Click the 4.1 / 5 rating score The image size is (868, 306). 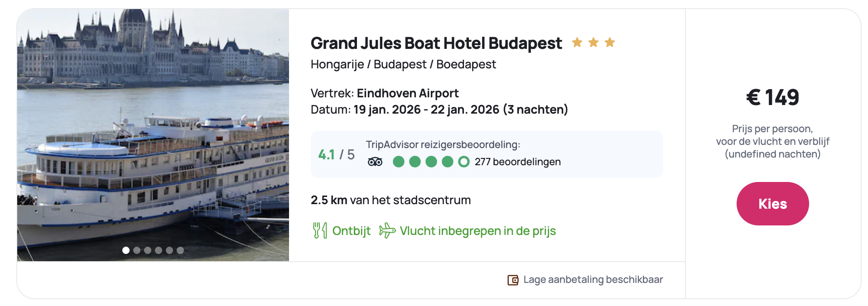pyautogui.click(x=336, y=155)
